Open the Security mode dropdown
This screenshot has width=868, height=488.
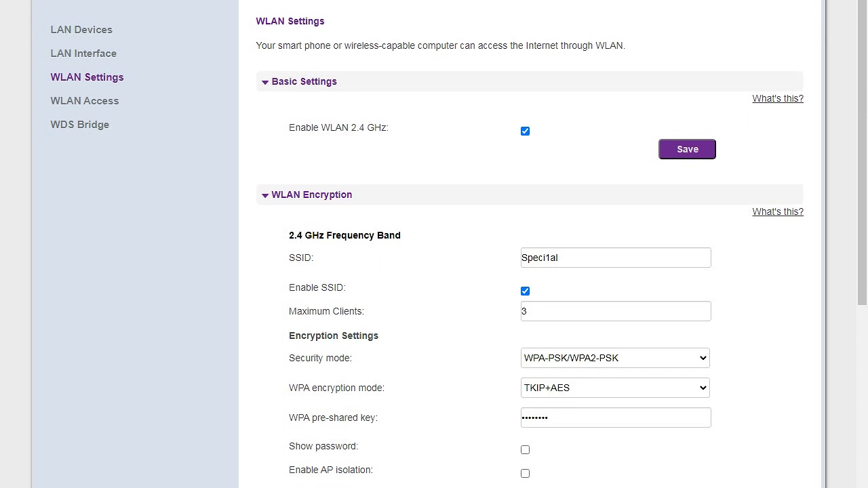tap(615, 358)
